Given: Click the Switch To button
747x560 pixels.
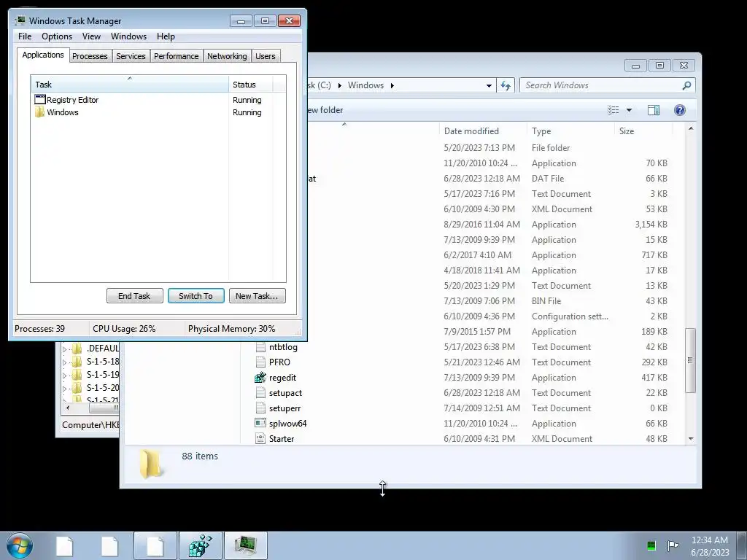Looking at the screenshot, I should (x=196, y=296).
